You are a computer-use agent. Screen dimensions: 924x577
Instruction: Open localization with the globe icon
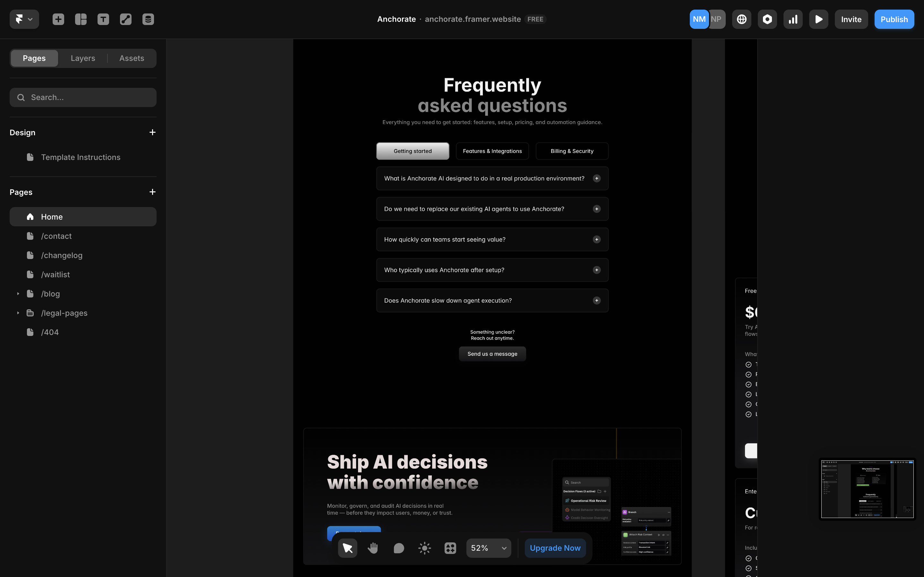click(741, 19)
